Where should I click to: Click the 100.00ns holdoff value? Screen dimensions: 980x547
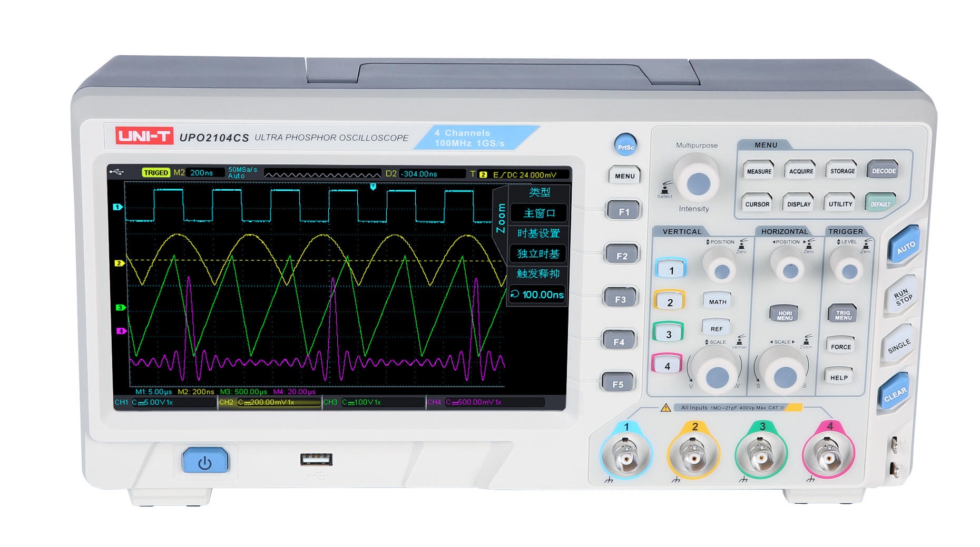[537, 294]
